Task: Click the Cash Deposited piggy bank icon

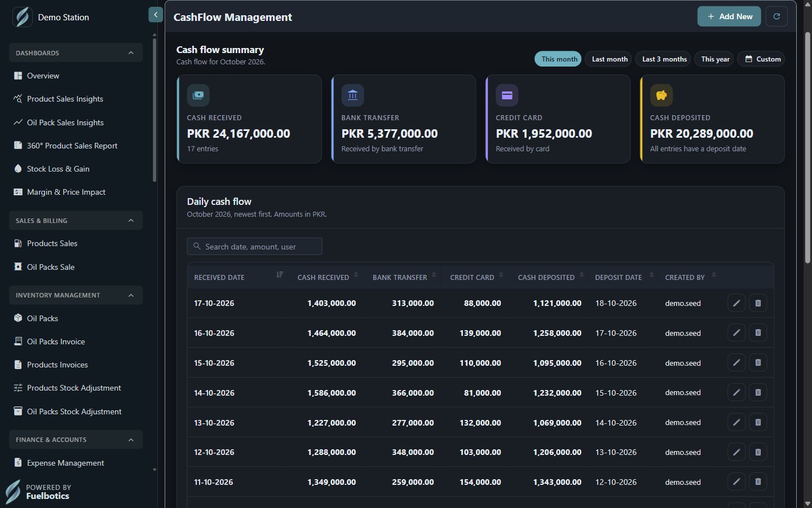Action: point(661,95)
